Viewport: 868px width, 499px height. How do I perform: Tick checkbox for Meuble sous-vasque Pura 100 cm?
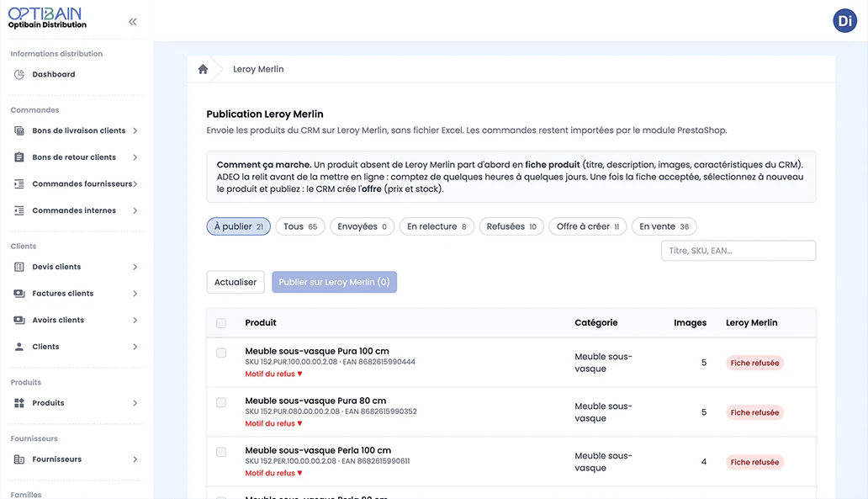click(221, 353)
